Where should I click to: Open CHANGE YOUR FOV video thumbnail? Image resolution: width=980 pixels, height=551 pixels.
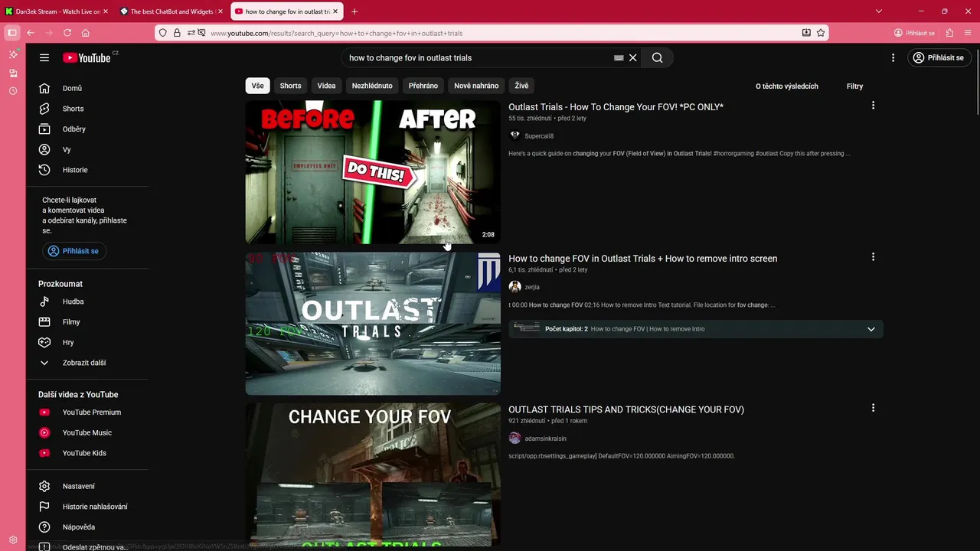coord(373,474)
